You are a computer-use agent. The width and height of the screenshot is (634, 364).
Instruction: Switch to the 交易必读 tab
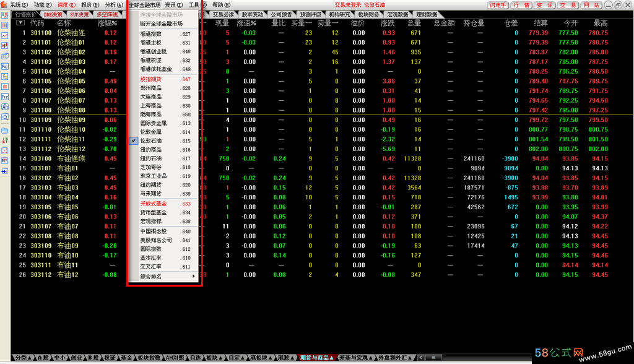point(224,15)
